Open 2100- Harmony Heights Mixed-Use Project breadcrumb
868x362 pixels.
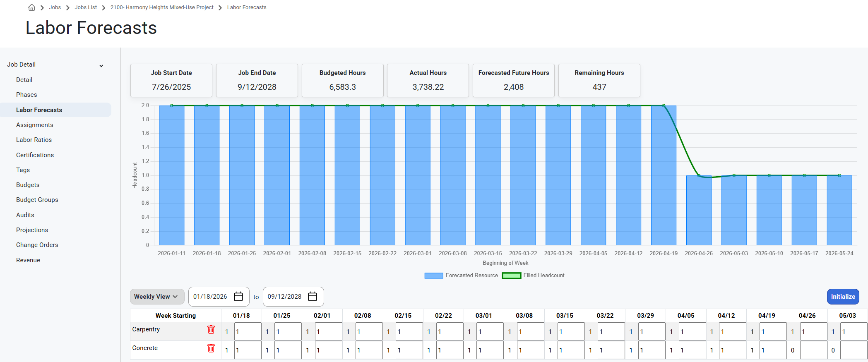click(162, 7)
